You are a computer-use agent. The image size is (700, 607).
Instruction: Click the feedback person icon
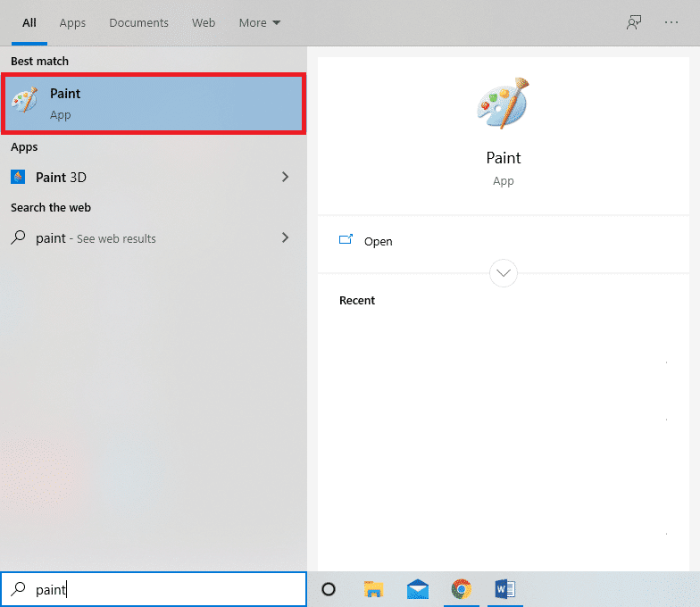point(634,22)
